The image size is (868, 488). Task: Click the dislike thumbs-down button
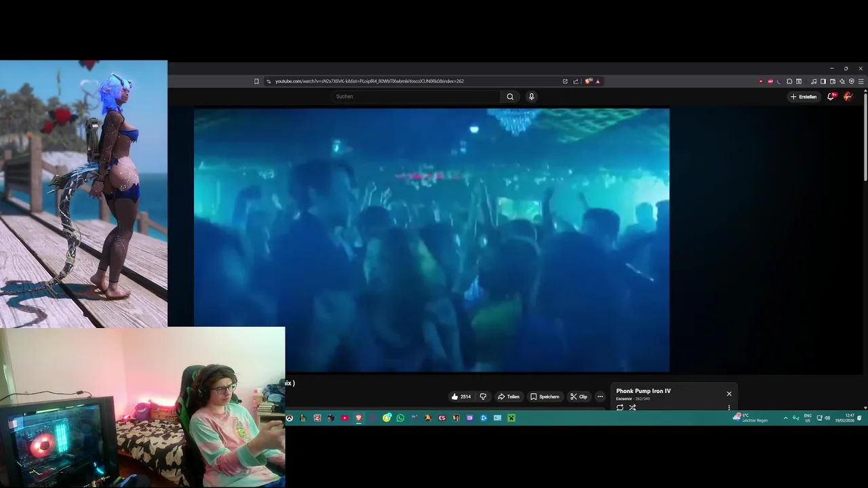pos(483,396)
